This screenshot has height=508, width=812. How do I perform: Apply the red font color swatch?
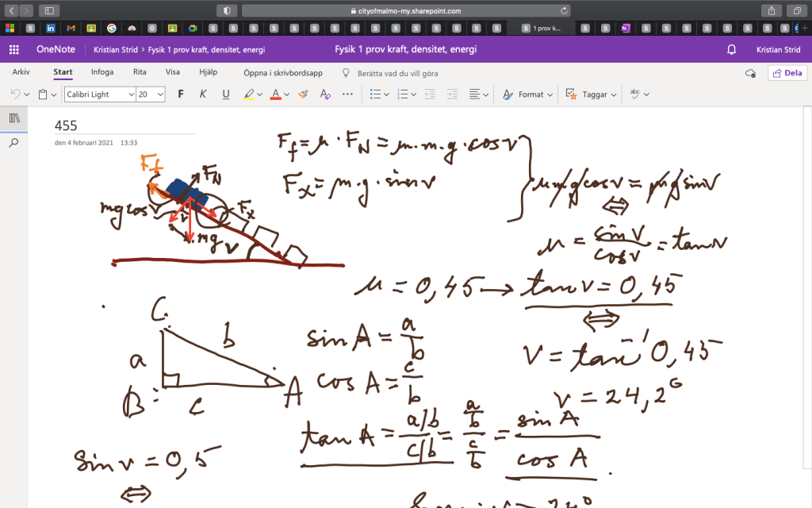click(x=274, y=94)
